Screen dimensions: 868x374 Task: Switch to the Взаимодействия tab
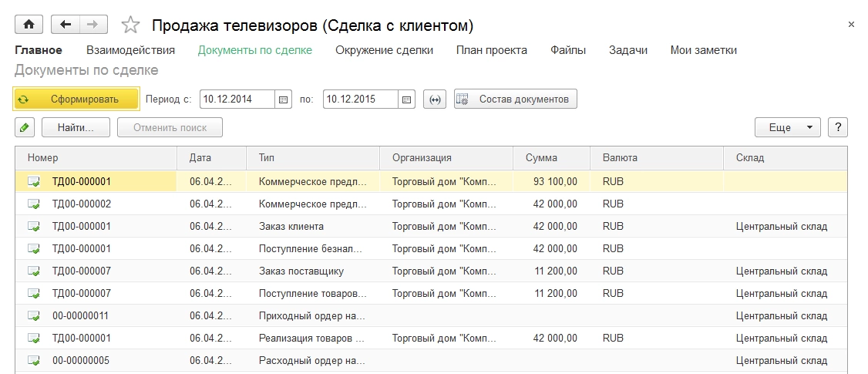tap(130, 50)
